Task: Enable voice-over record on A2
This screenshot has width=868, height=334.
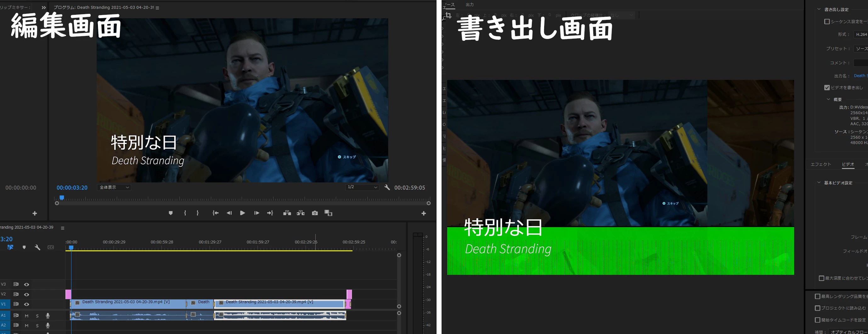Action: click(x=48, y=325)
